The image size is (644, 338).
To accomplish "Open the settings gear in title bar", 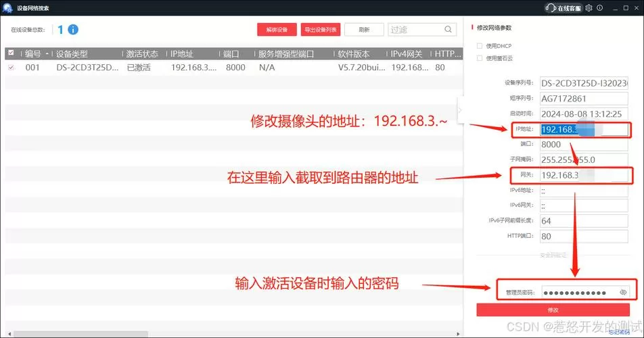I will [x=589, y=8].
